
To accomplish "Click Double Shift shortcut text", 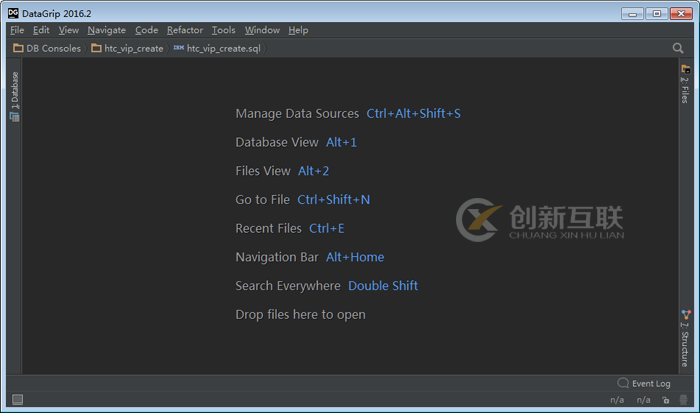I will [383, 286].
